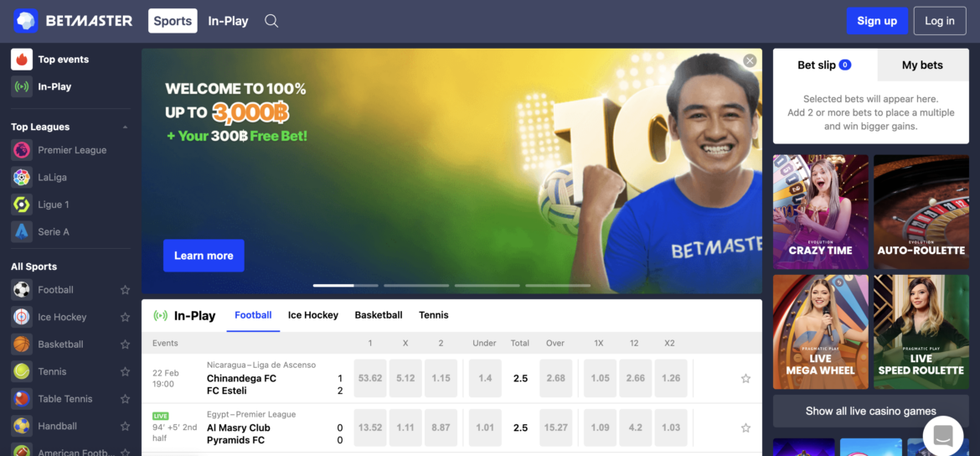Favorite Ice Hockey with its star
The height and width of the screenshot is (456, 980).
[125, 317]
